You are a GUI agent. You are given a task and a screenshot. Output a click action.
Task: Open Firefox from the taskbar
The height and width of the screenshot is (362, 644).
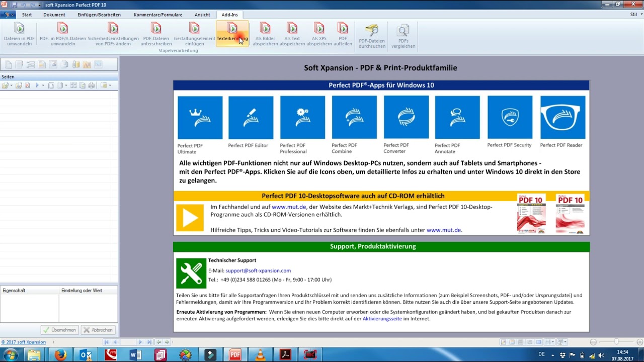(x=60, y=355)
